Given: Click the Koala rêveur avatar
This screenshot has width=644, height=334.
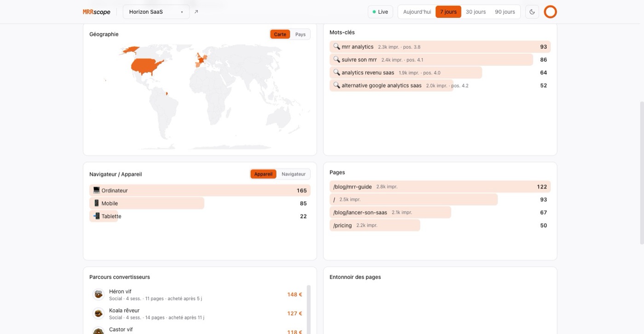Looking at the screenshot, I should point(98,313).
